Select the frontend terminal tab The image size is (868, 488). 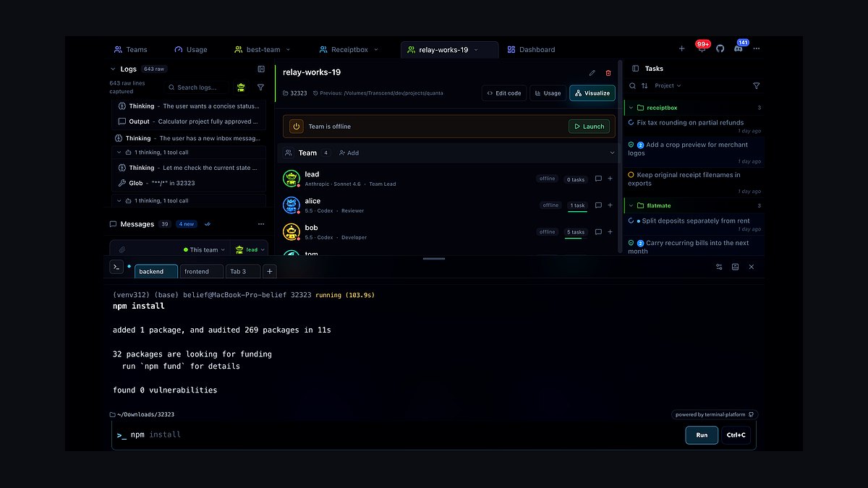pyautogui.click(x=201, y=272)
